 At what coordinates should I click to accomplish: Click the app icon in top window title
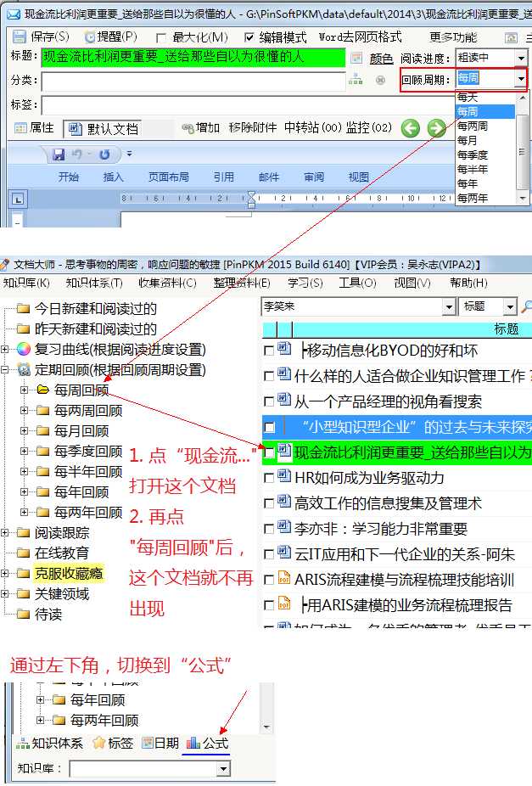point(14,14)
